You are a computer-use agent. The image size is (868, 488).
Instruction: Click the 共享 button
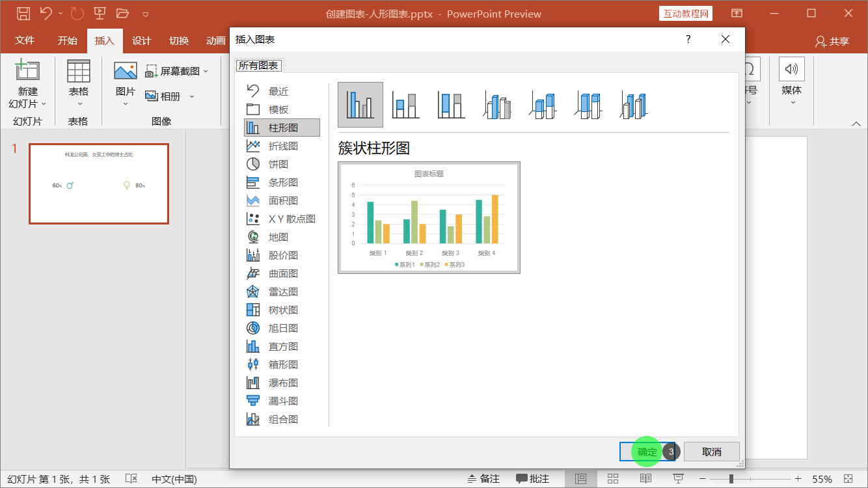[x=832, y=41]
